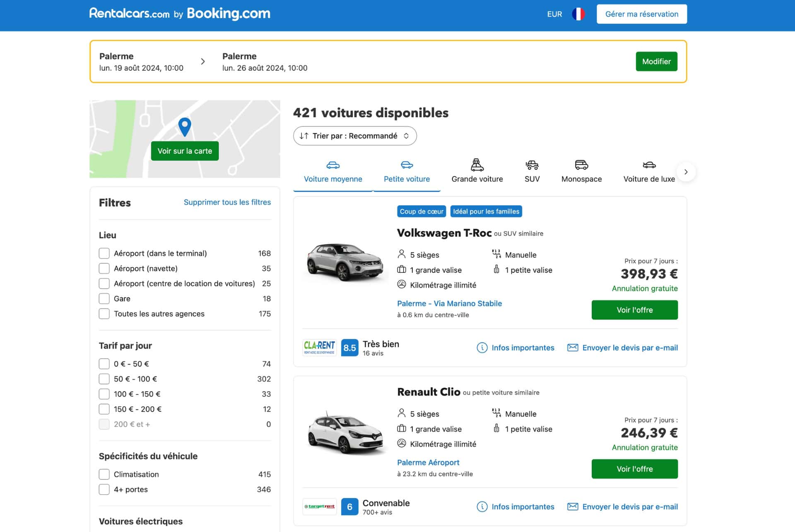The image size is (795, 532).
Task: Open the Trier par : Recommandé dropdown
Action: coord(355,136)
